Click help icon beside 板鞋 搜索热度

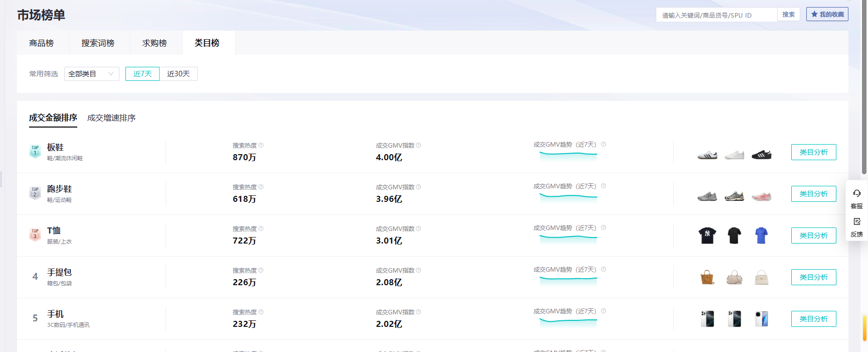coord(261,145)
